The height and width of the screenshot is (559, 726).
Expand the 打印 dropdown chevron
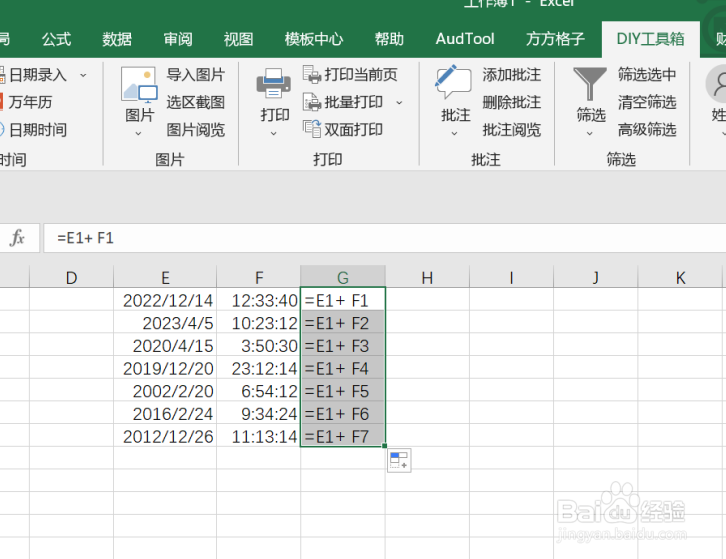point(274,133)
